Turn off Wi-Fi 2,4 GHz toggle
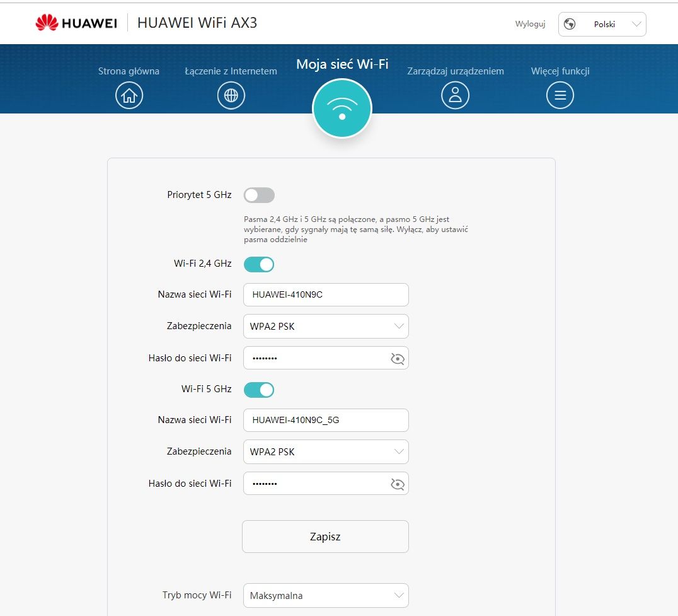The height and width of the screenshot is (616, 678). tap(259, 264)
